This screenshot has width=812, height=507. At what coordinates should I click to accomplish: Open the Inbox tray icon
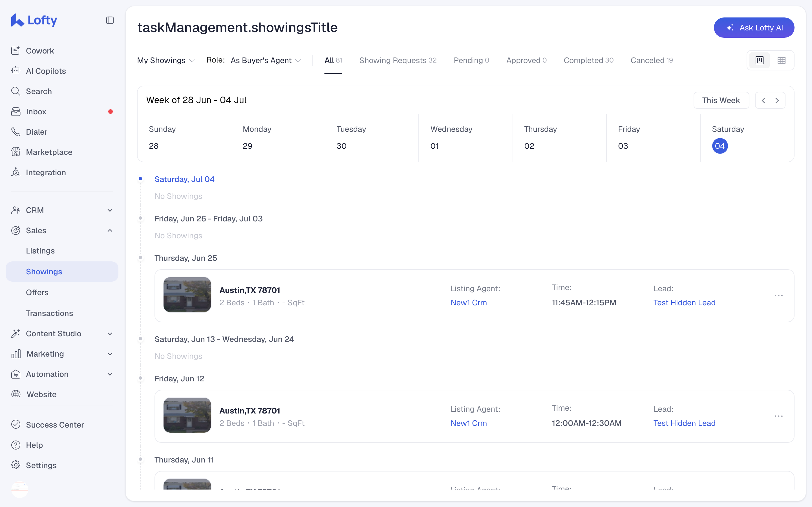16,111
